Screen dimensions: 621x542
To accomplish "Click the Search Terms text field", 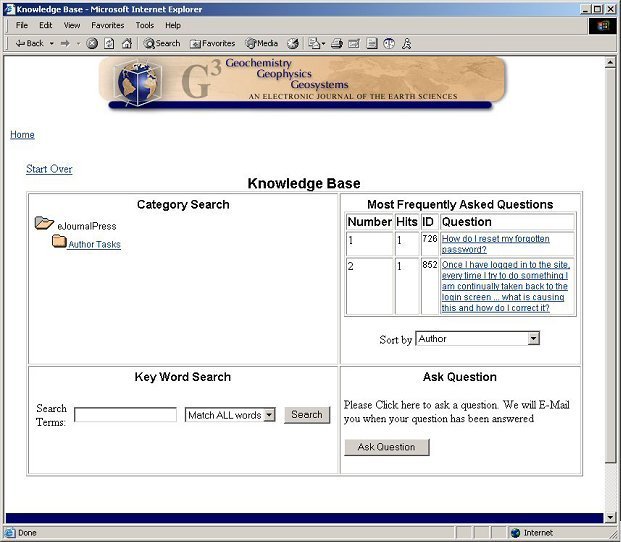I will pyautogui.click(x=125, y=415).
